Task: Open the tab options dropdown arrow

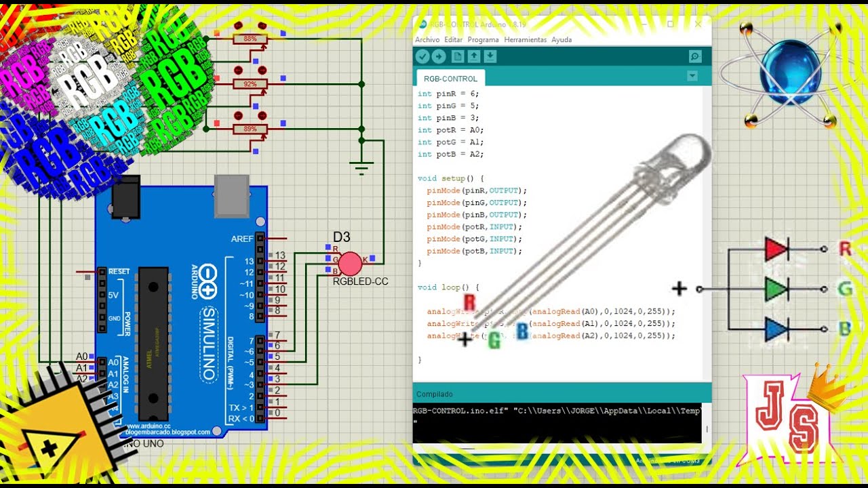Action: coord(692,76)
